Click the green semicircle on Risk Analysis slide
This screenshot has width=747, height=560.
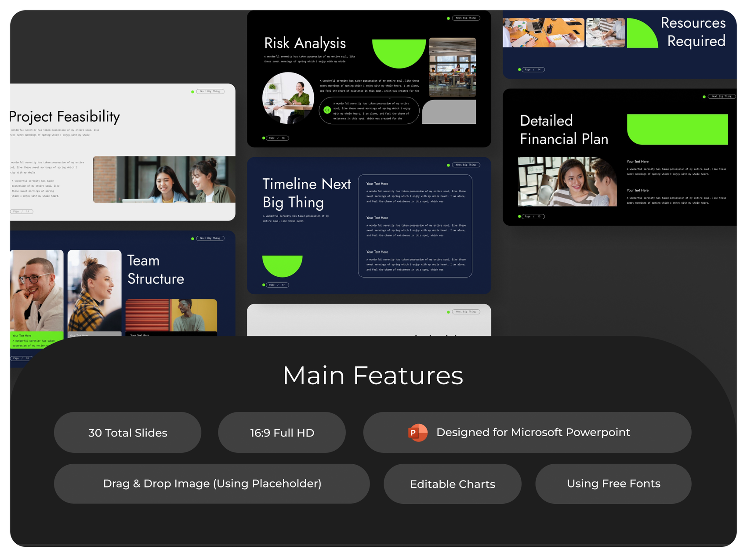tap(399, 53)
